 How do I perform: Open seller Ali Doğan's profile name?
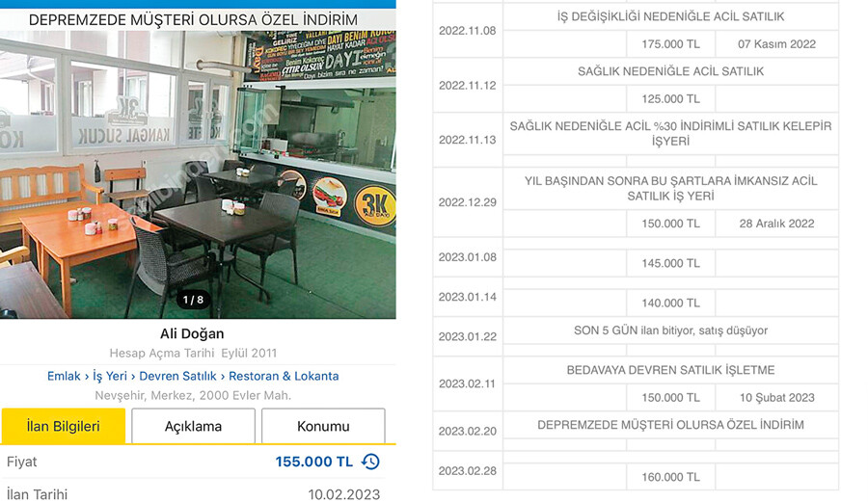point(191,334)
